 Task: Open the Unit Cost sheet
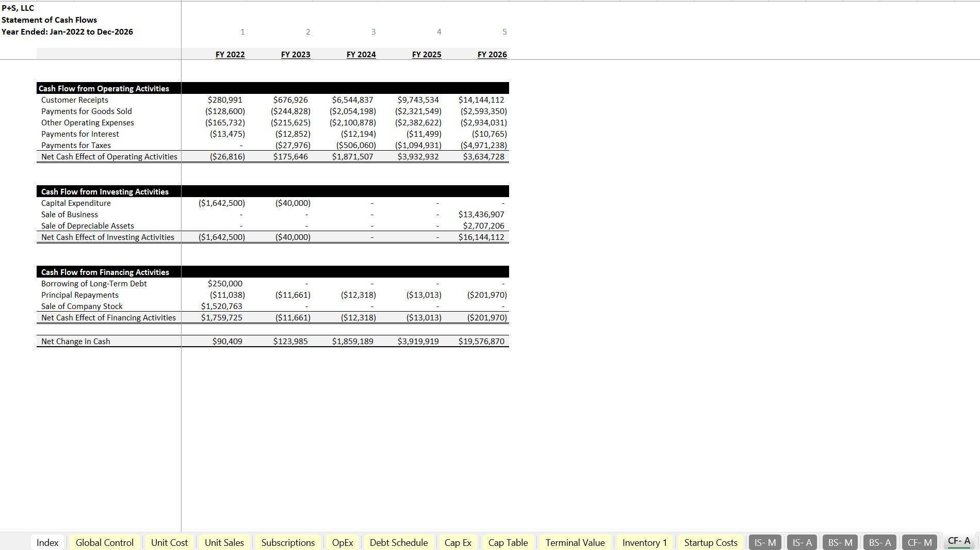point(169,542)
